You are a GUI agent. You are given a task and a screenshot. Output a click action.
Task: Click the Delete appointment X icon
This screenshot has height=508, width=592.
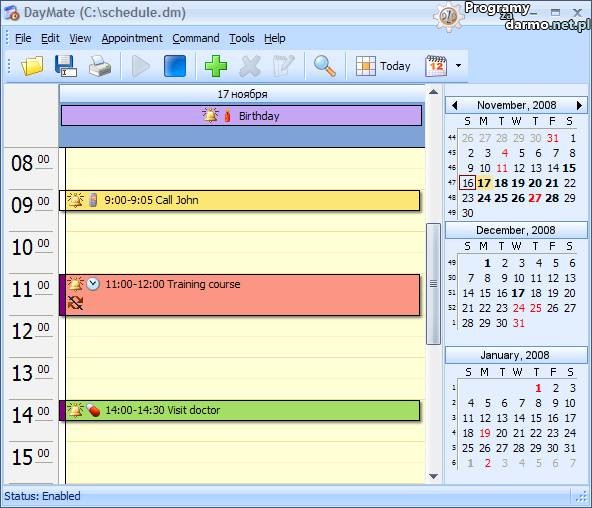click(x=250, y=66)
